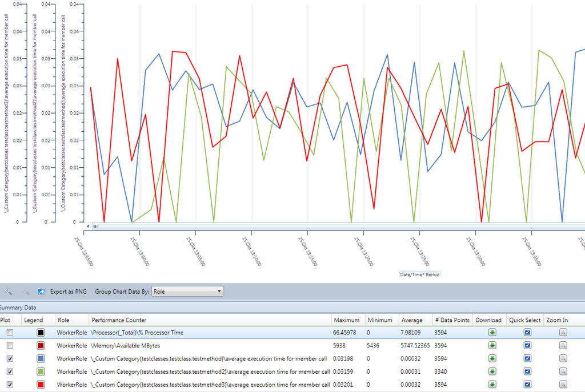Click the zoom in magnifier in toolbar

pyautogui.click(x=8, y=292)
